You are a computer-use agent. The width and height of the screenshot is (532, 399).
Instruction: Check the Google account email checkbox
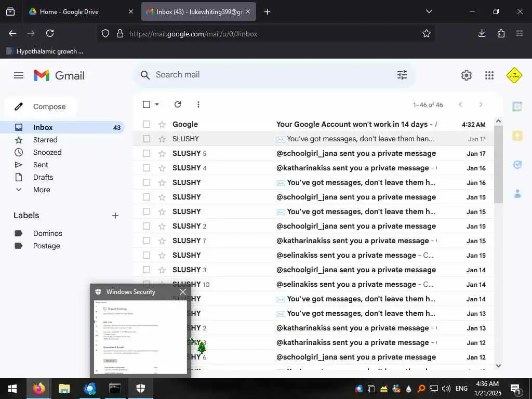147,124
